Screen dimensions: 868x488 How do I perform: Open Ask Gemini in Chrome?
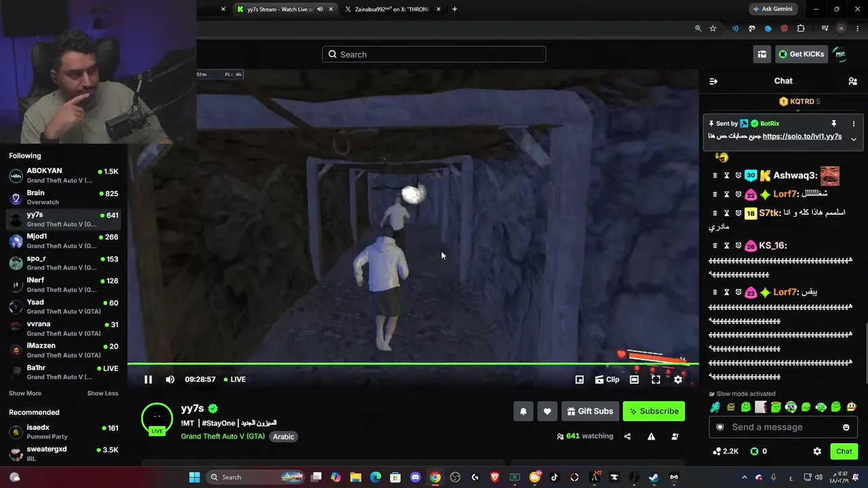[x=772, y=9]
